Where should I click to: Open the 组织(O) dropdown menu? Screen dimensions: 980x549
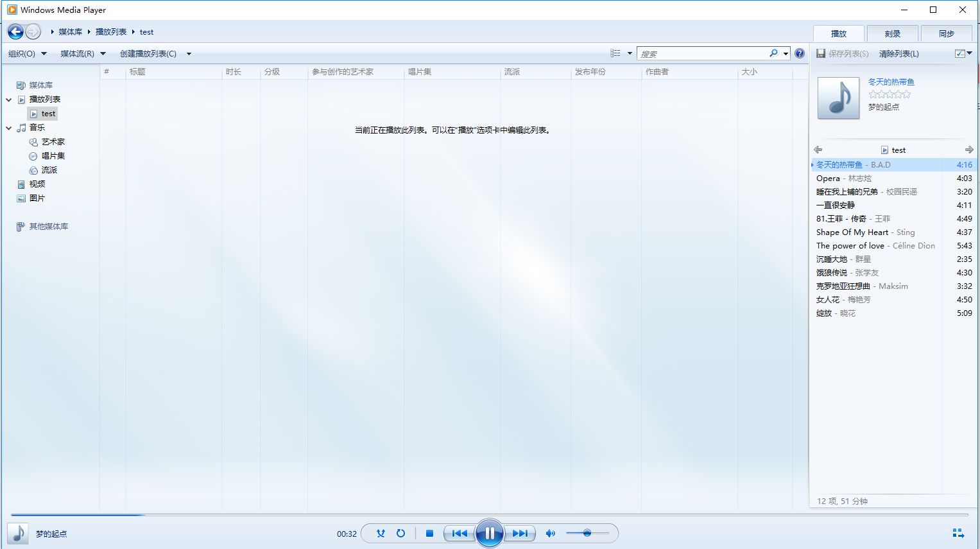coord(27,54)
